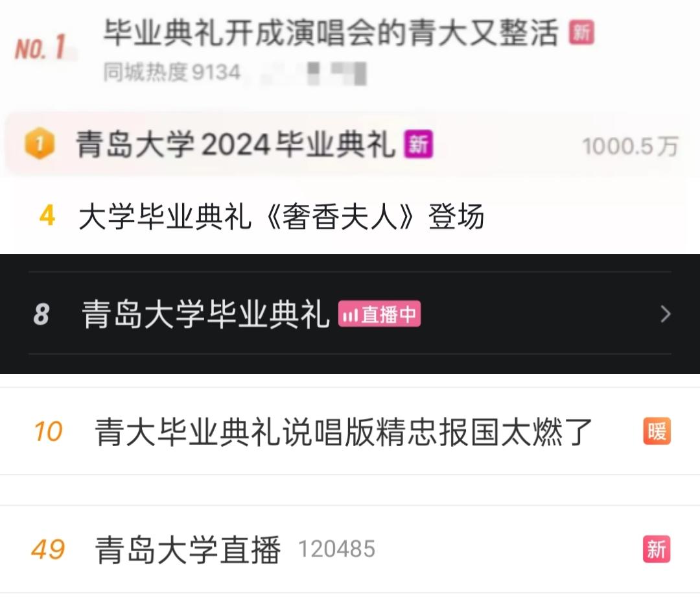Click the gold rank 1 hexagon badge
The height and width of the screenshot is (605, 700).
[x=40, y=144]
